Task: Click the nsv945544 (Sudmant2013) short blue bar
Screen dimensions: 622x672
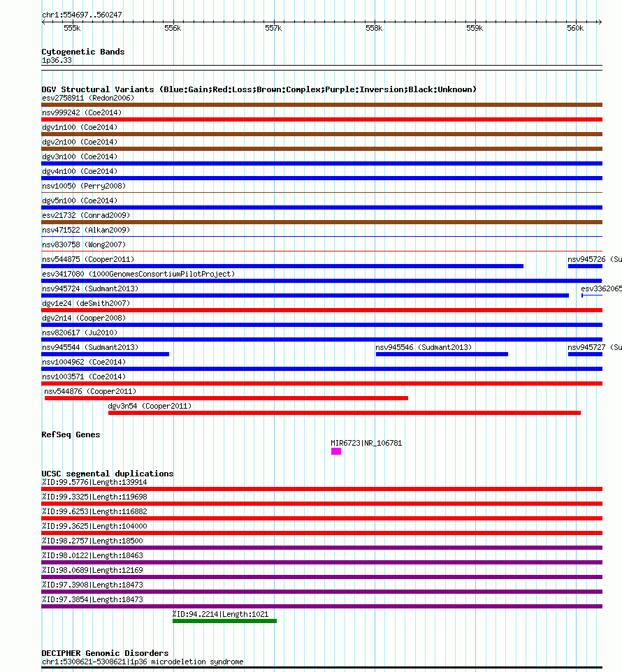Action: click(106, 354)
